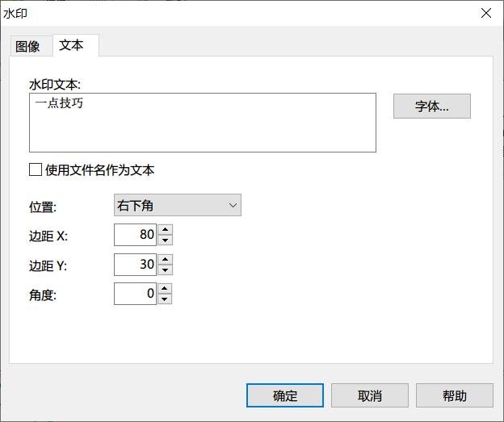This screenshot has height=422, width=504.
Task: Decrease 边距 Y with down arrow
Action: (x=166, y=269)
